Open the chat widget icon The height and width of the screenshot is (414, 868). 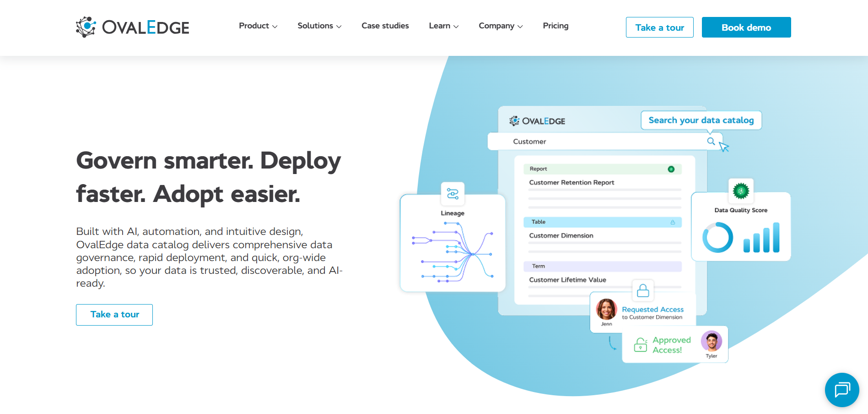[x=842, y=390]
